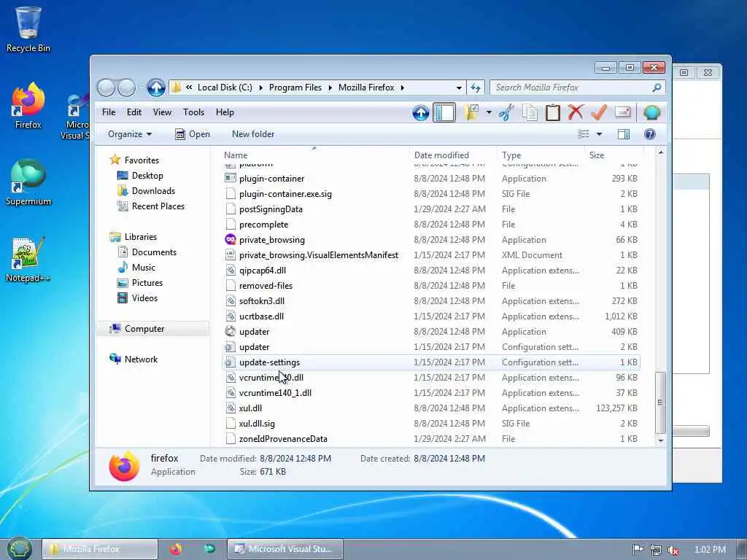
Task: Click the Forward navigation button
Action: click(127, 87)
